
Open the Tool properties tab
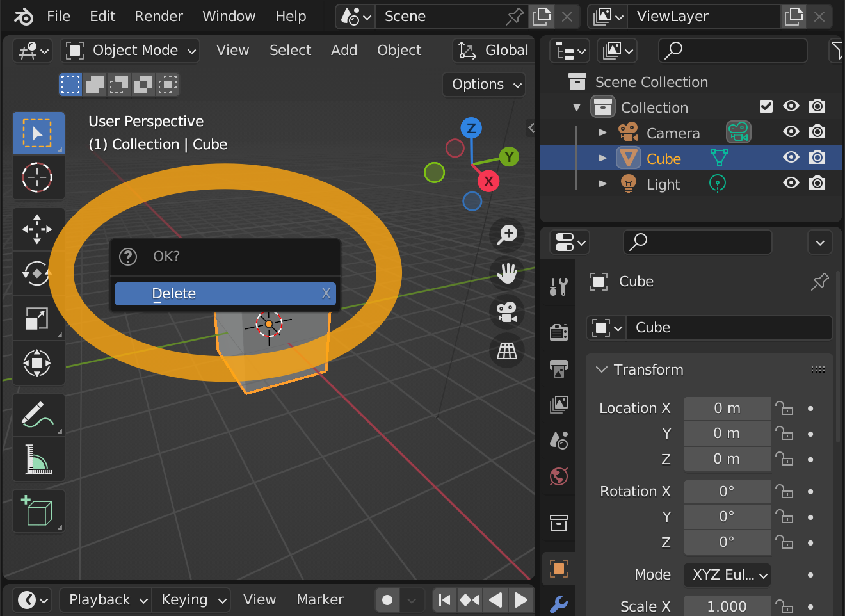[x=559, y=286]
